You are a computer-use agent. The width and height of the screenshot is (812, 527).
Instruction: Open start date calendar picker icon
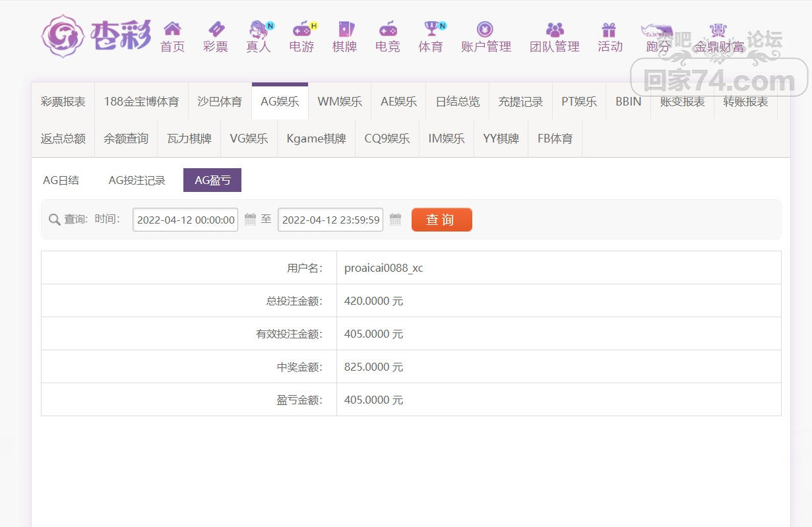click(250, 219)
